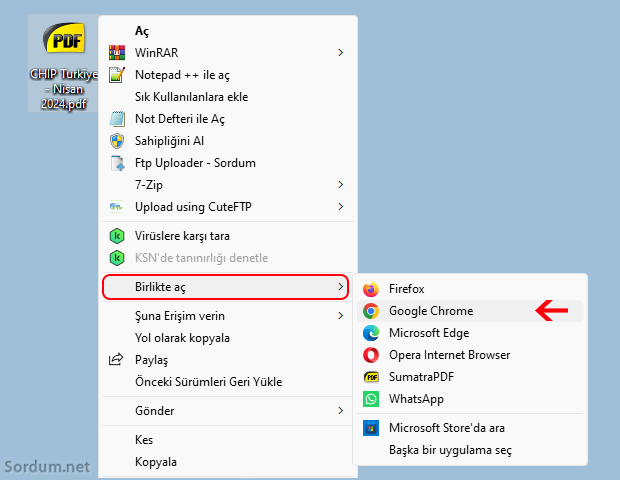This screenshot has height=480, width=620.
Task: Click the Firefox browser icon
Action: tap(371, 289)
